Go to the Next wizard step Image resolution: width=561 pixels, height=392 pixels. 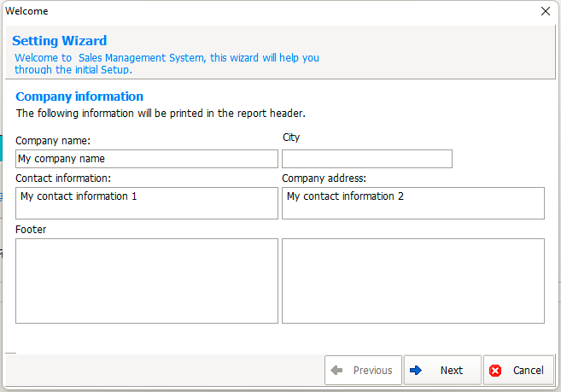click(442, 370)
